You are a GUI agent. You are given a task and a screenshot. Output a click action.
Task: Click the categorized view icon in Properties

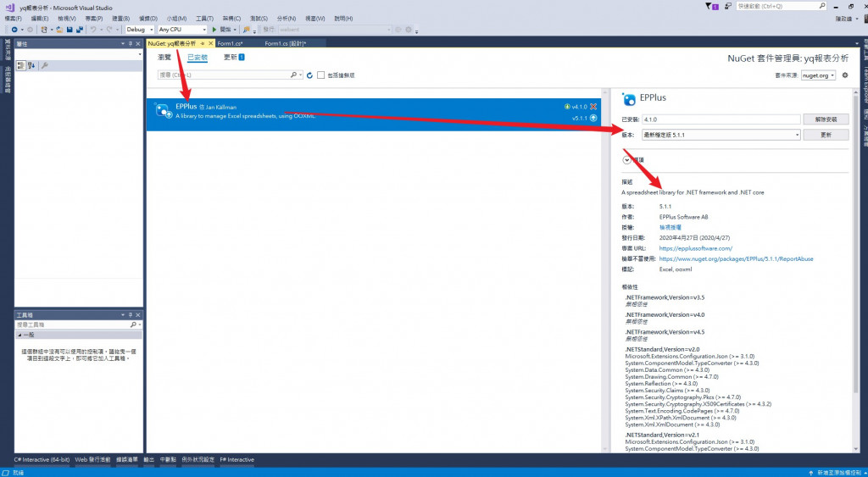coord(20,65)
